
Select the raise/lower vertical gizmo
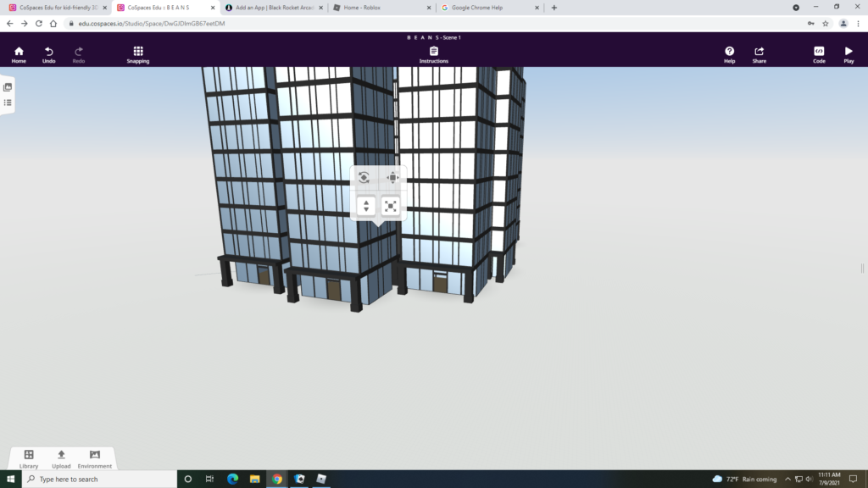click(366, 207)
